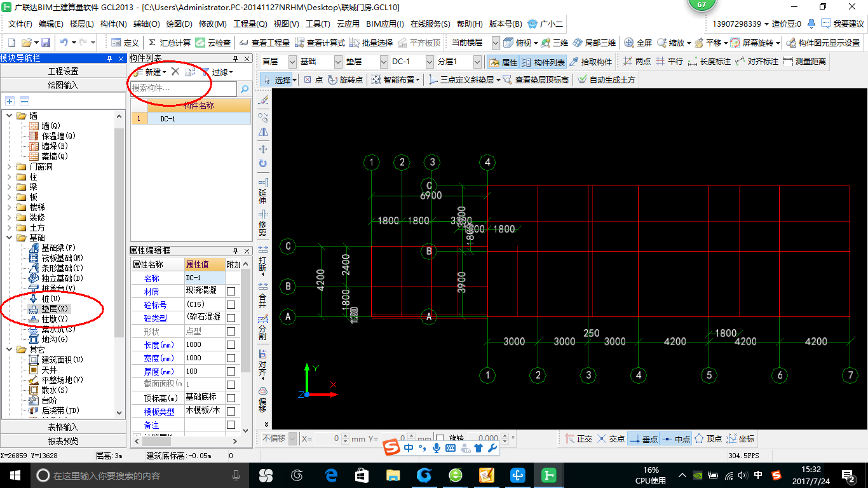Select the 旋转点 rotate-point tool
Screen dimensions: 868x488
(x=346, y=80)
